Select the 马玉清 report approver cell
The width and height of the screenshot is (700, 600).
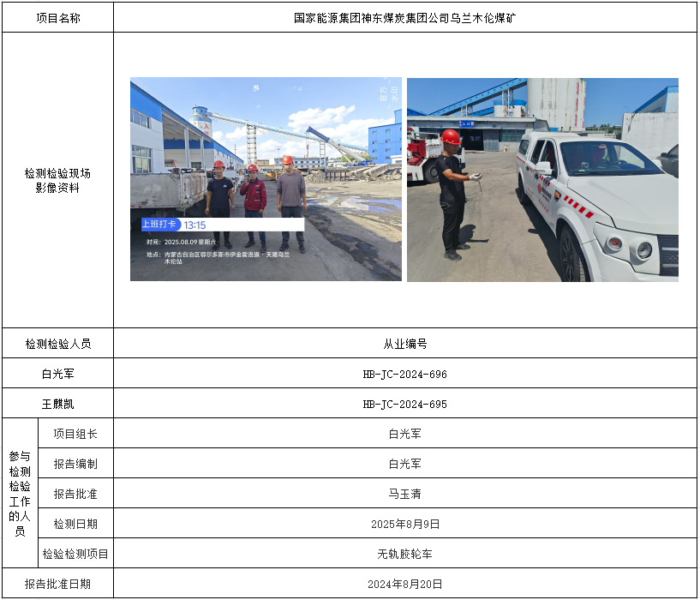click(404, 494)
